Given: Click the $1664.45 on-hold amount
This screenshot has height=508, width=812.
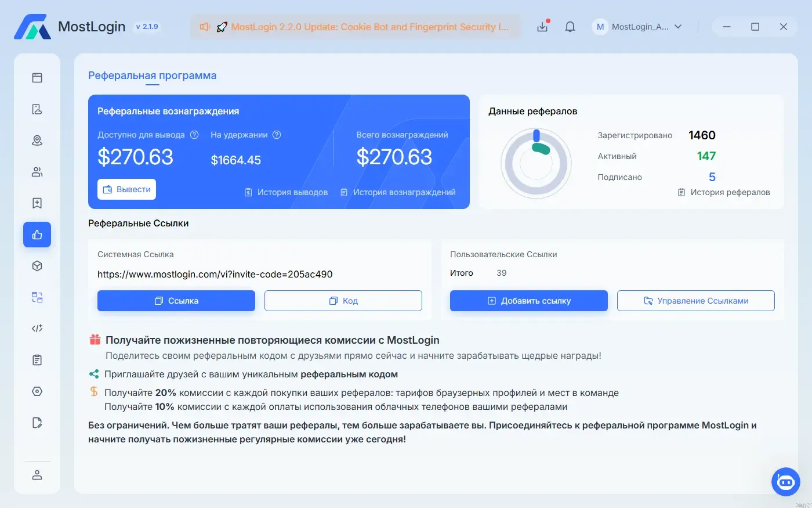Looking at the screenshot, I should coord(236,160).
